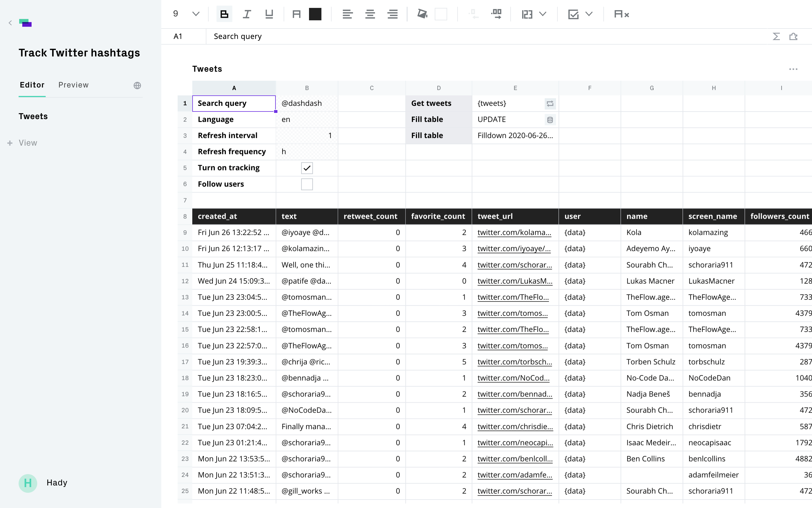Screen dimensions: 812x508
Task: Click the text color A icon
Action: [296, 14]
